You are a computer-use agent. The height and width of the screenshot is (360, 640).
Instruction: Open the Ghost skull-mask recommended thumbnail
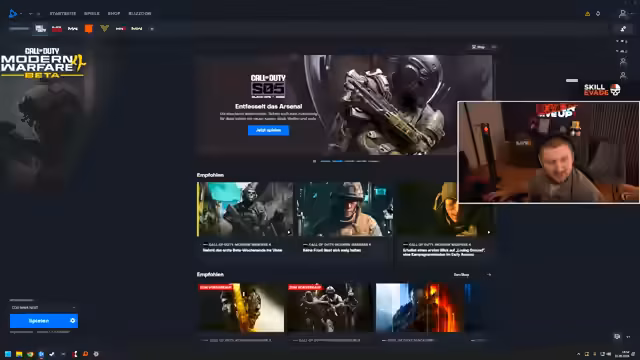(x=245, y=209)
